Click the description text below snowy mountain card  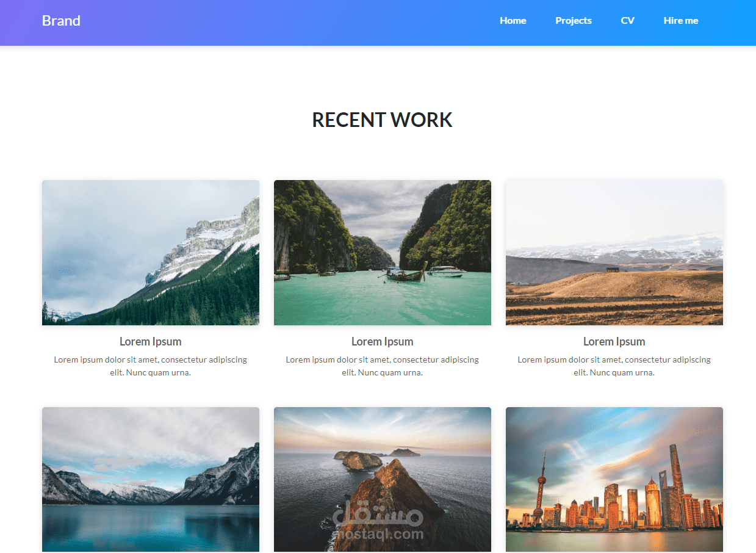(151, 366)
